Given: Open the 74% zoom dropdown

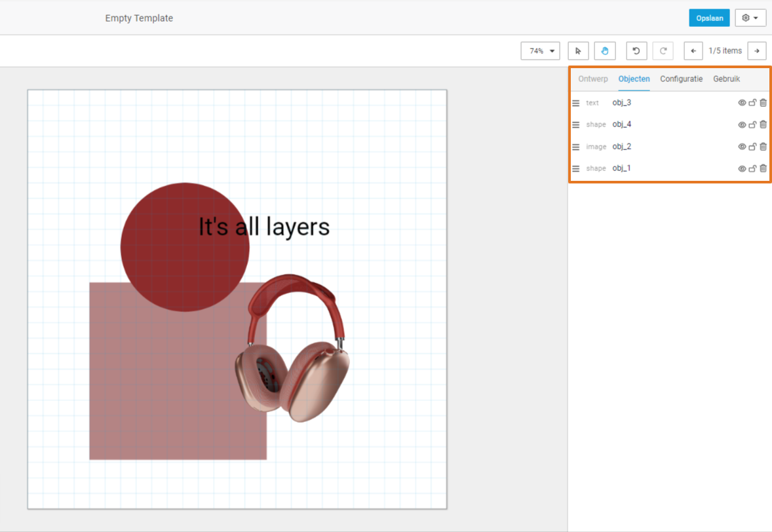Looking at the screenshot, I should coord(540,50).
